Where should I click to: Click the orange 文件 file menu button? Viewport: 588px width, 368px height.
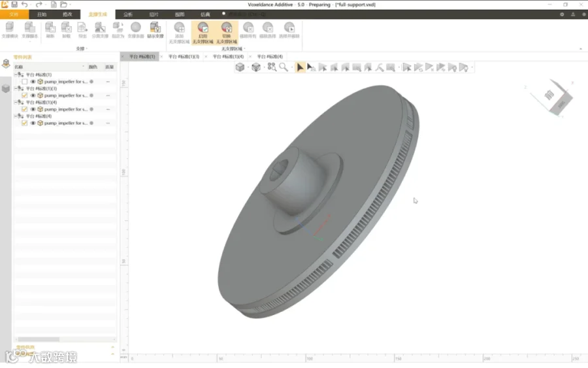(14, 14)
